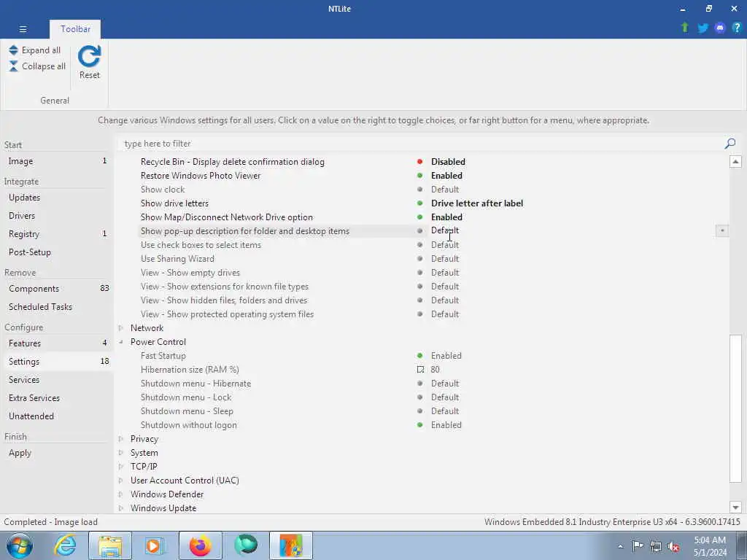Open the Twitter link icon
Screen dimensions: 747x560
pyautogui.click(x=703, y=28)
